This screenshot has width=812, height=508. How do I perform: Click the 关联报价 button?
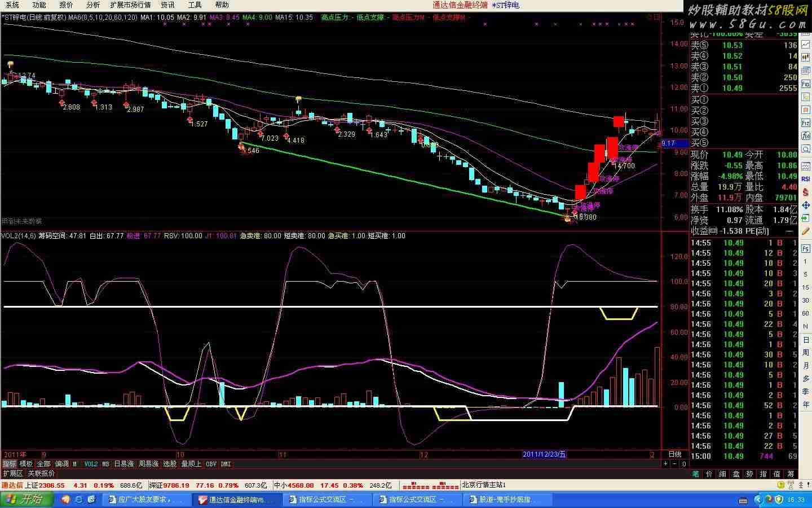tap(41, 474)
